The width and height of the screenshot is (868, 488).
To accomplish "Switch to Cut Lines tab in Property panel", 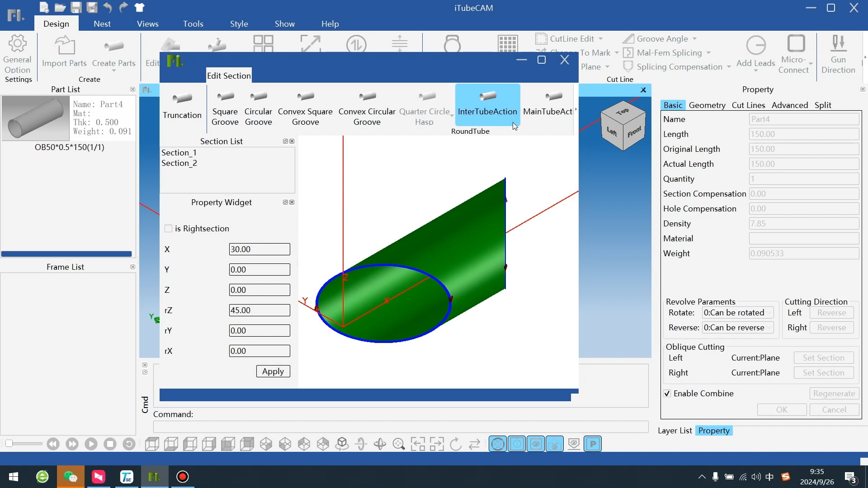I will coord(749,105).
